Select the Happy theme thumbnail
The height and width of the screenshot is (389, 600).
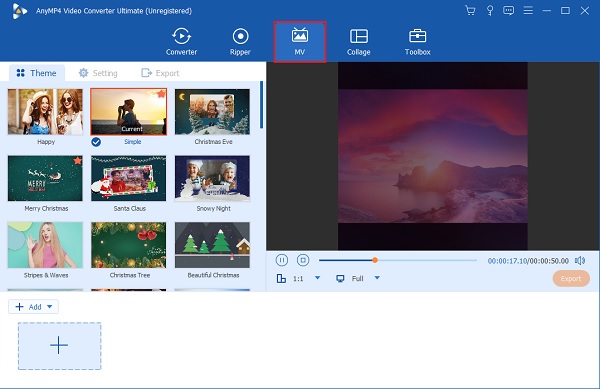pos(45,112)
